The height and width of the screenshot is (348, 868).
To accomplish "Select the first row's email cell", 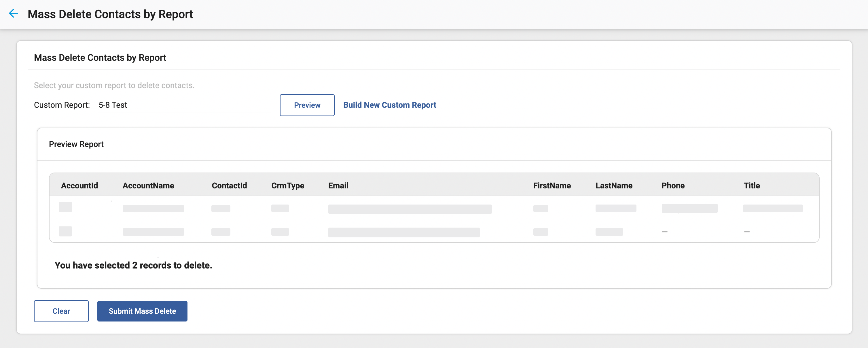I will click(x=410, y=209).
